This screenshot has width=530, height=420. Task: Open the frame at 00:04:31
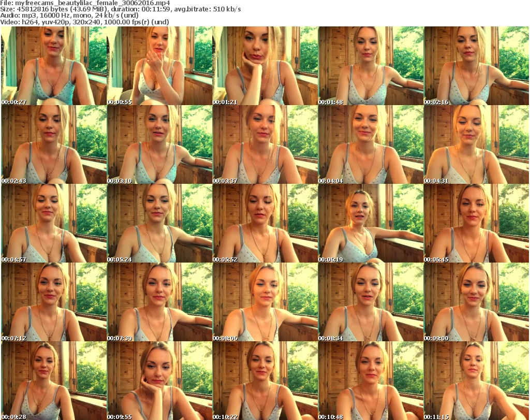[476, 144]
